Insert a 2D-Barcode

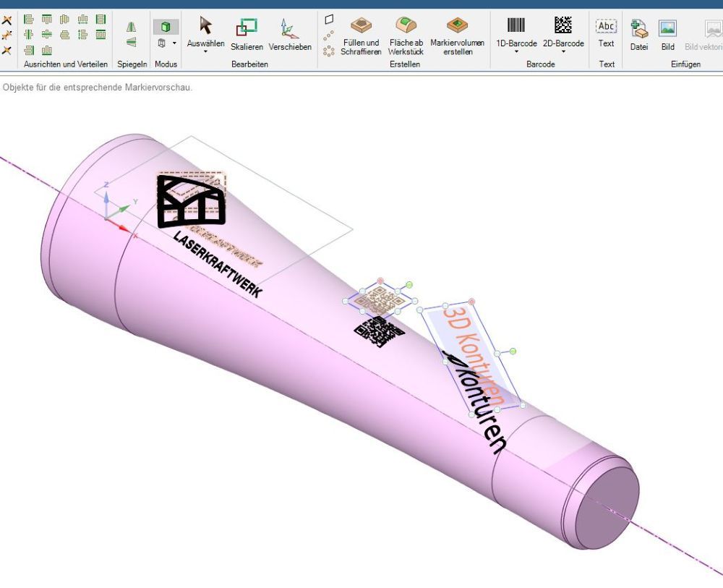click(563, 31)
